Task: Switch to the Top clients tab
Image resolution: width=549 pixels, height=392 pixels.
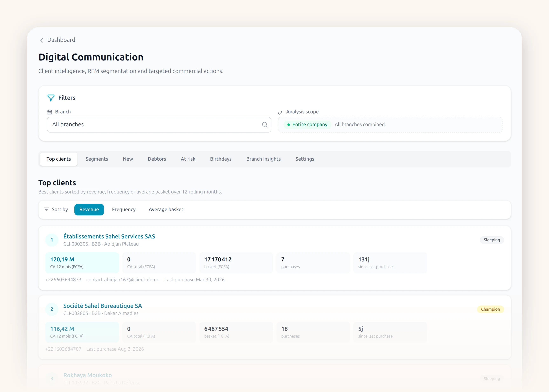Action: (59, 159)
